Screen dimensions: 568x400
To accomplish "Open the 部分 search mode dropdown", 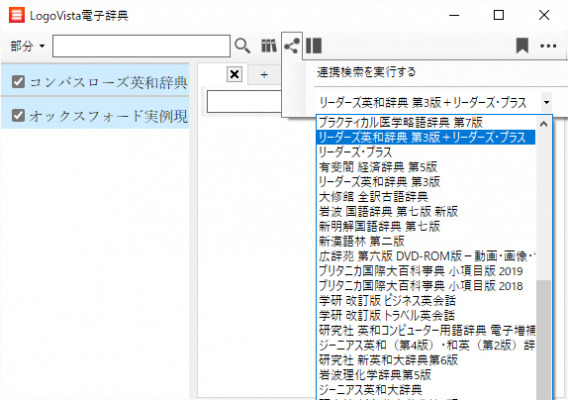I will pyautogui.click(x=27, y=46).
